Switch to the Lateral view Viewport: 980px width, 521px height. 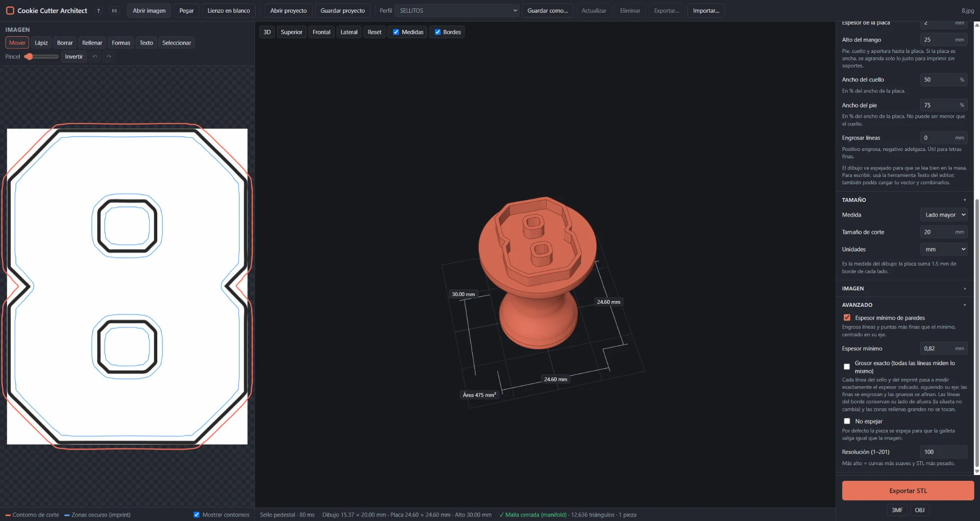coord(349,32)
